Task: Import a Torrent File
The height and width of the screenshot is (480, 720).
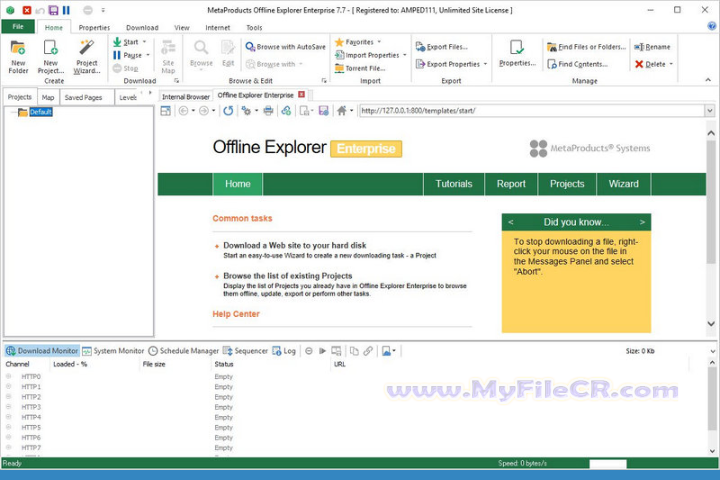Action: coord(360,68)
